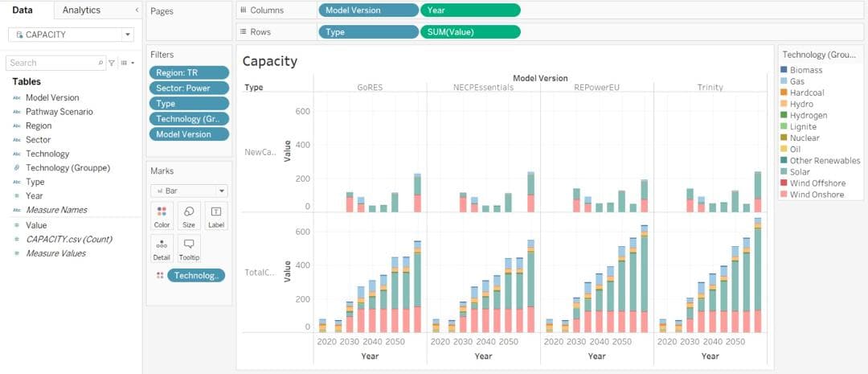This screenshot has width=868, height=374.
Task: Open the Label marks card button
Action: click(x=215, y=216)
